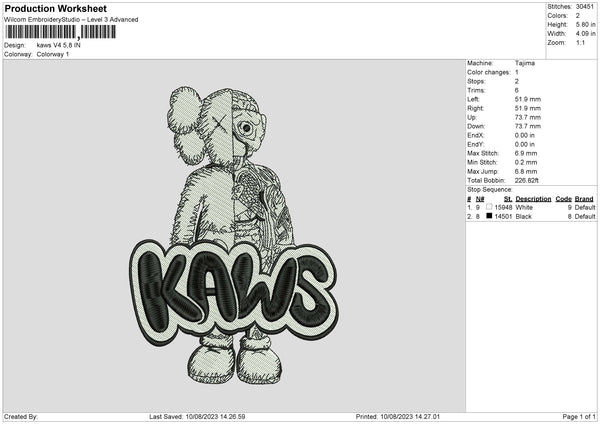This screenshot has width=600, height=424.
Task: Click the 'Down:' label
Action: click(476, 126)
